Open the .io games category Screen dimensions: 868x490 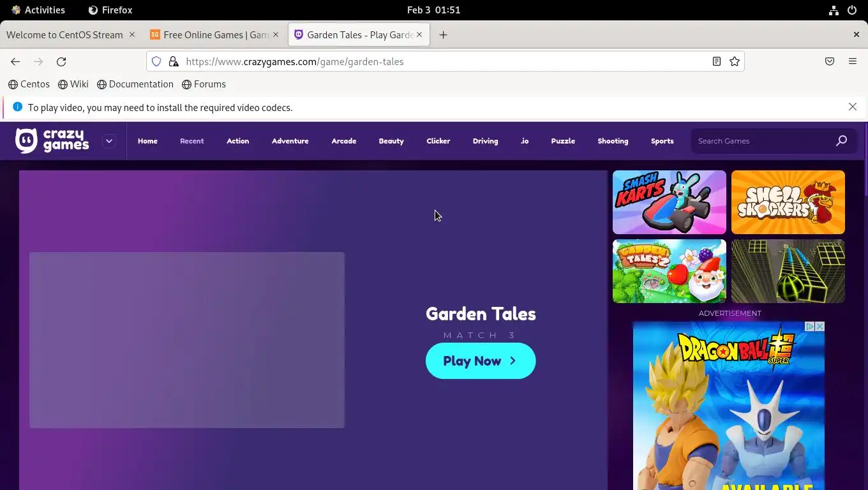[x=525, y=141]
